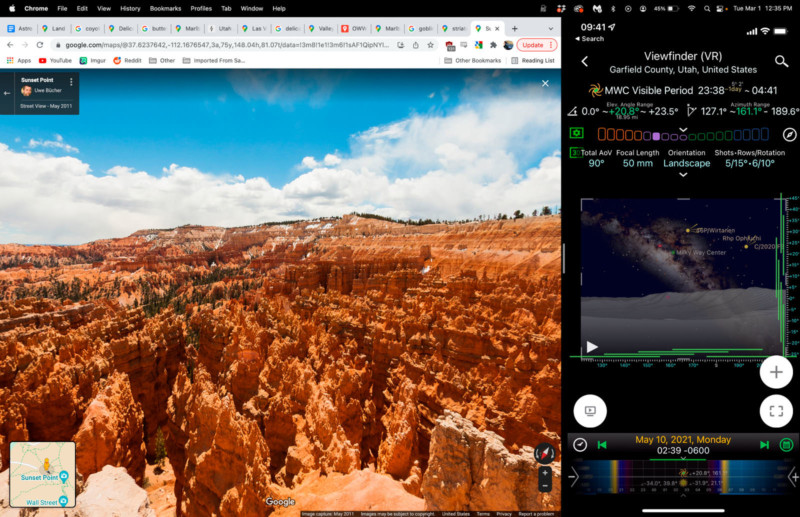Play the Milky Way viewfinder animation

(592, 347)
